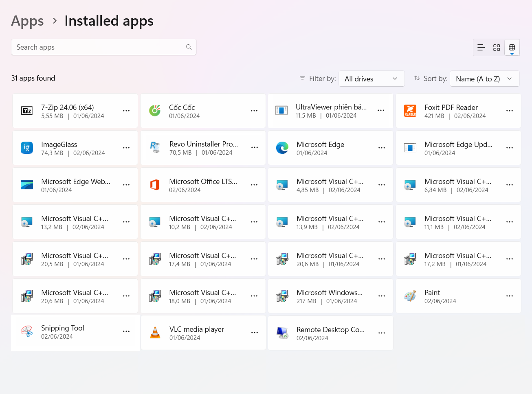Open options for Visual C++ 13,2 MB
The height and width of the screenshot is (394, 532).
pos(126,222)
